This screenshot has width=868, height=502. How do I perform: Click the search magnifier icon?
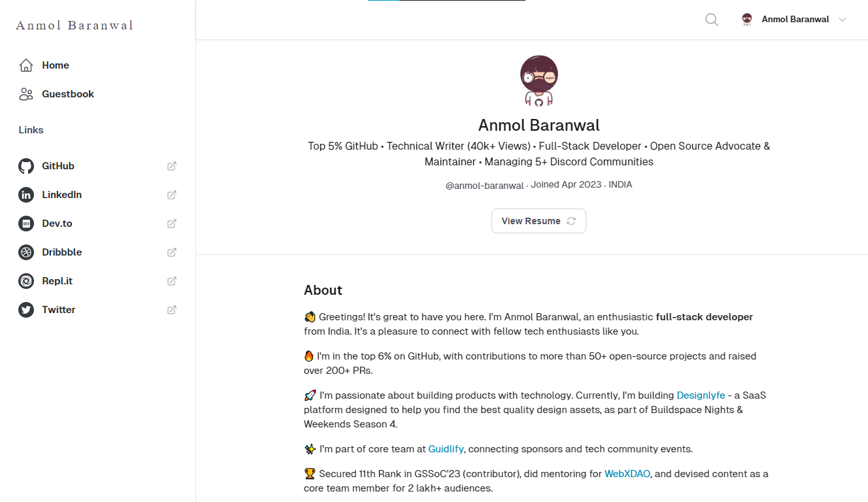pos(712,20)
